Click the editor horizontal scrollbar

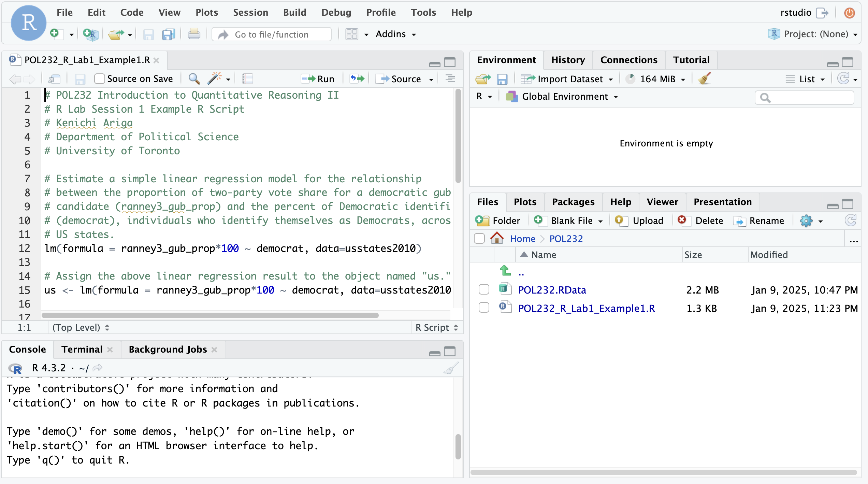(x=210, y=315)
